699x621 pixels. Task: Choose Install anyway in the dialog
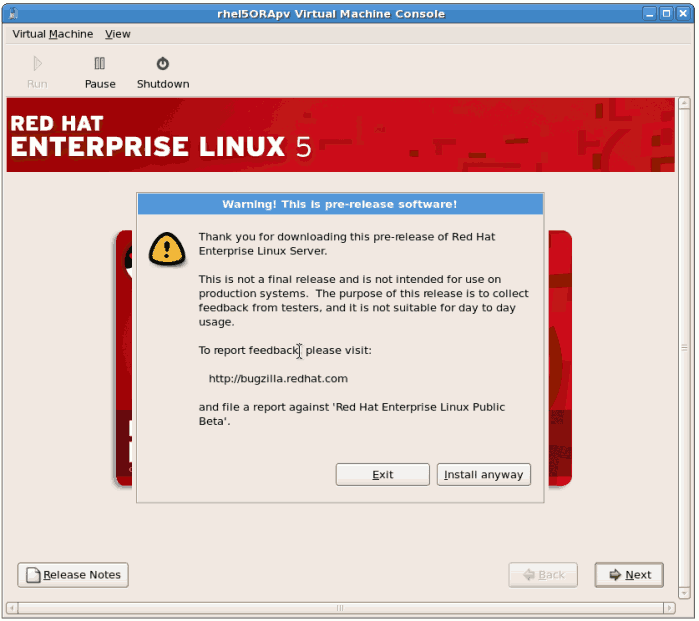[483, 475]
